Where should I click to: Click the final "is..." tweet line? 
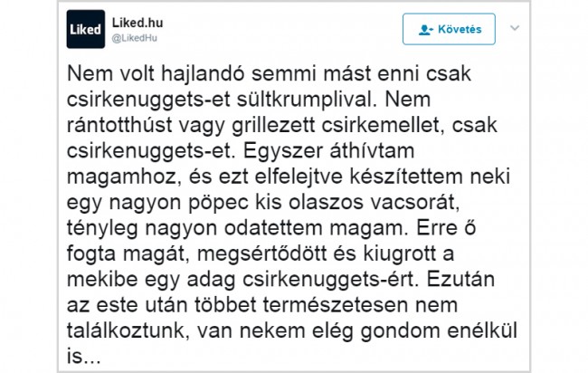84,356
